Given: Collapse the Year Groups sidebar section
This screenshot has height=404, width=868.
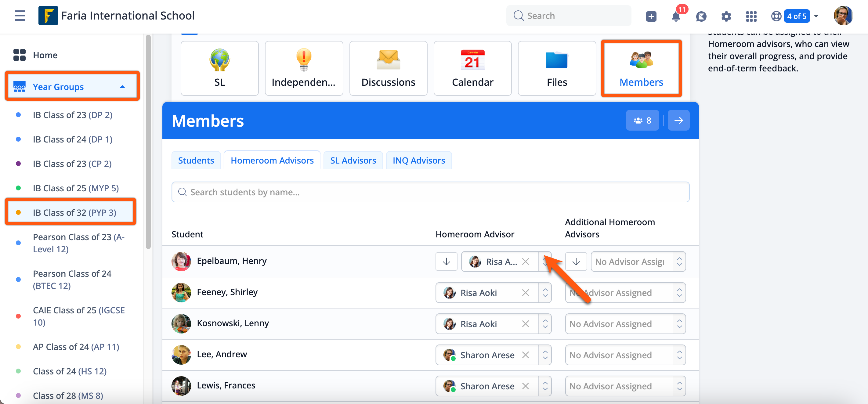Looking at the screenshot, I should coord(122,87).
